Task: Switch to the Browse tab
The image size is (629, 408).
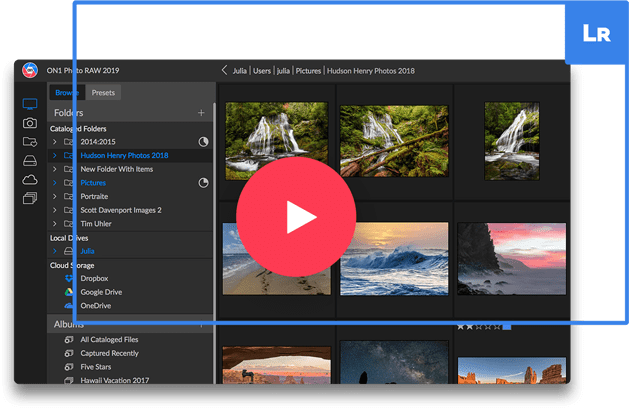Action: click(67, 93)
